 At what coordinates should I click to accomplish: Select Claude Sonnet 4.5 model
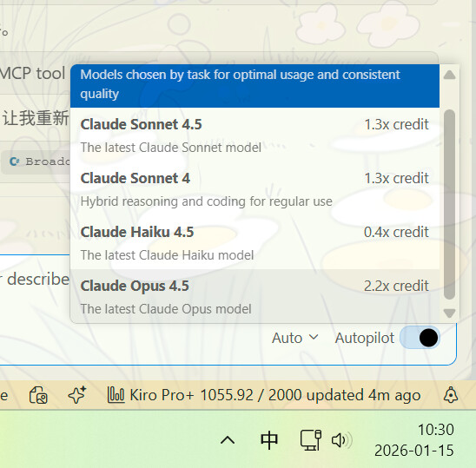click(x=255, y=135)
